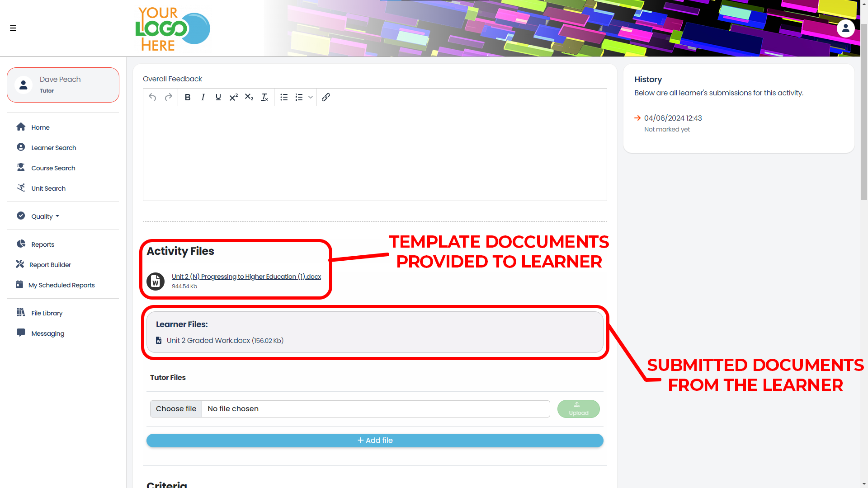The width and height of the screenshot is (868, 488).
Task: Clear text formatting
Action: click(264, 97)
